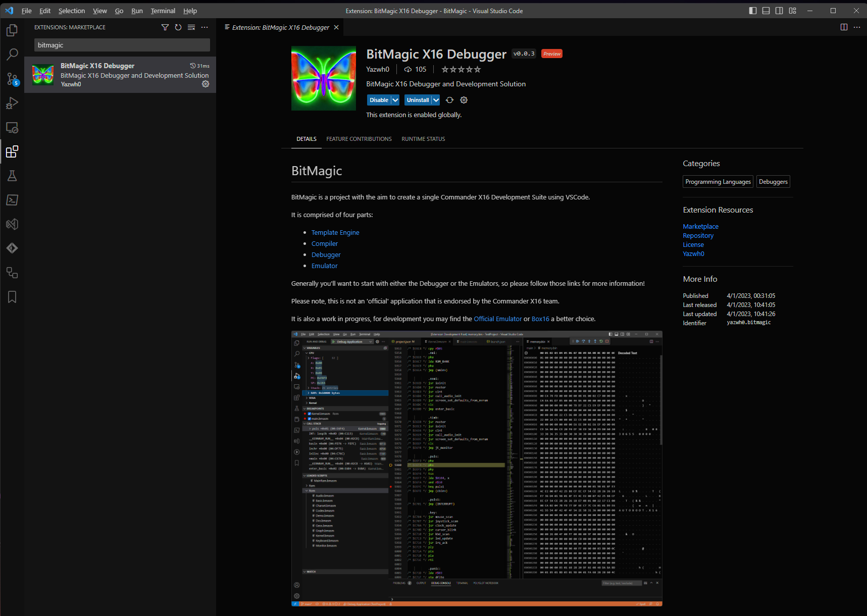The width and height of the screenshot is (867, 616).
Task: Split the editor to the right
Action: [x=844, y=27]
